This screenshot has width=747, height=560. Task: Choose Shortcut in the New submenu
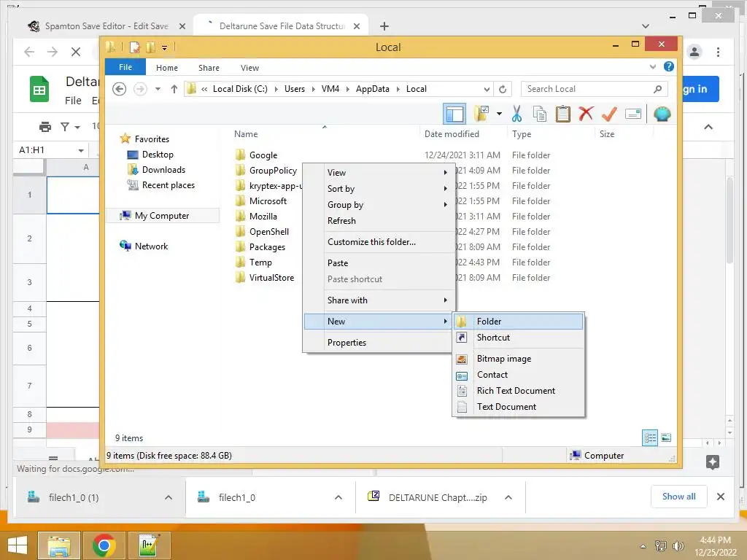518,337
